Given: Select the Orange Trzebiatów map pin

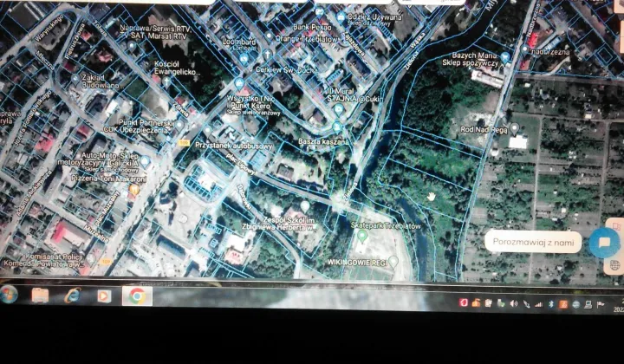Looking at the screenshot, I should coord(269,36).
